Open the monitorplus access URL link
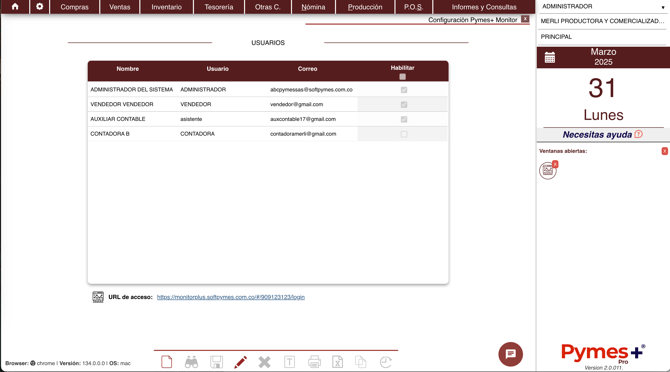 click(x=231, y=297)
